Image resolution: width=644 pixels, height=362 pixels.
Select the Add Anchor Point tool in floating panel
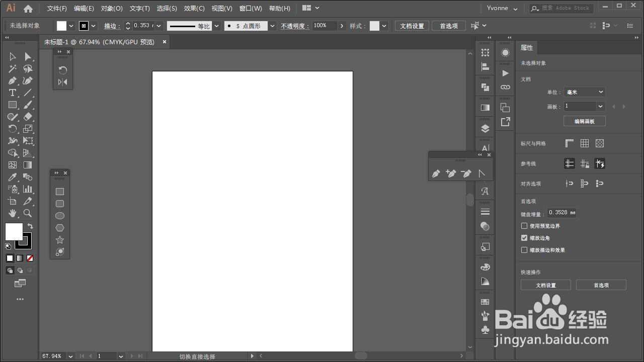click(x=451, y=173)
